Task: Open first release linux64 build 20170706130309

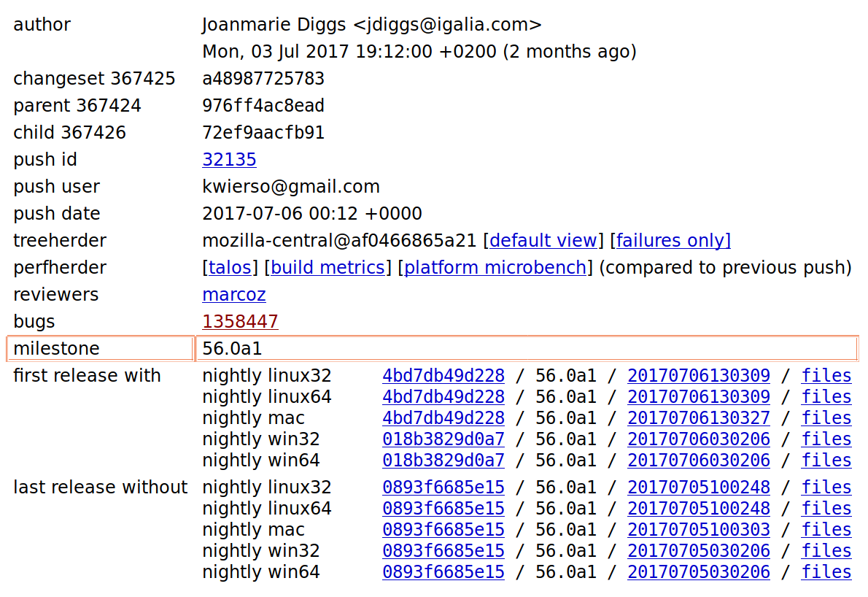Action: click(x=699, y=397)
